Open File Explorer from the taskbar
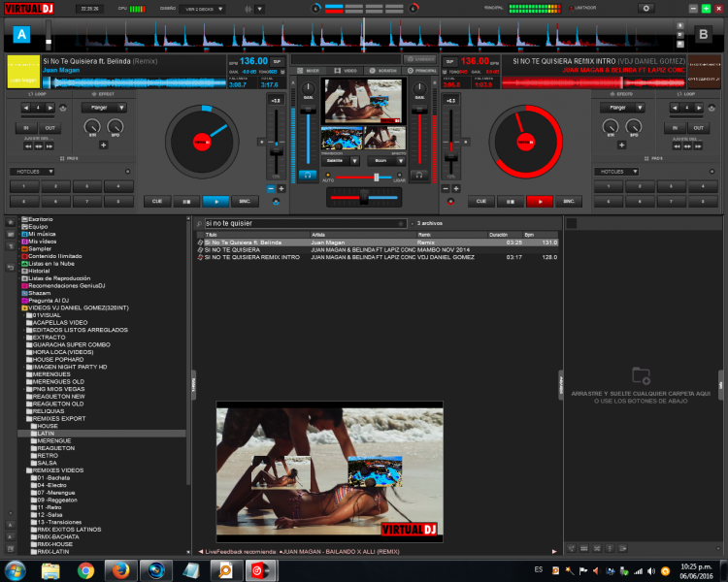728x582 pixels. [50, 570]
